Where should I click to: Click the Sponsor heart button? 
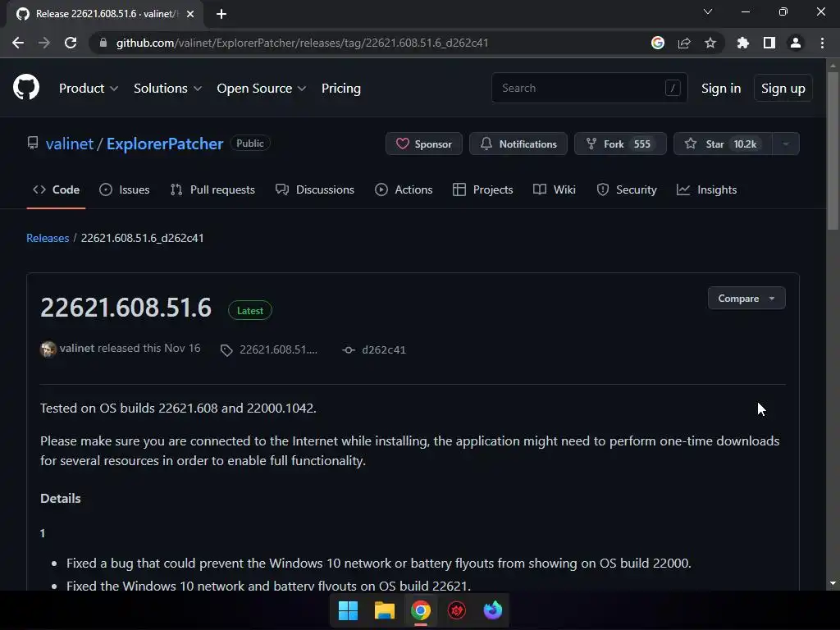point(424,144)
